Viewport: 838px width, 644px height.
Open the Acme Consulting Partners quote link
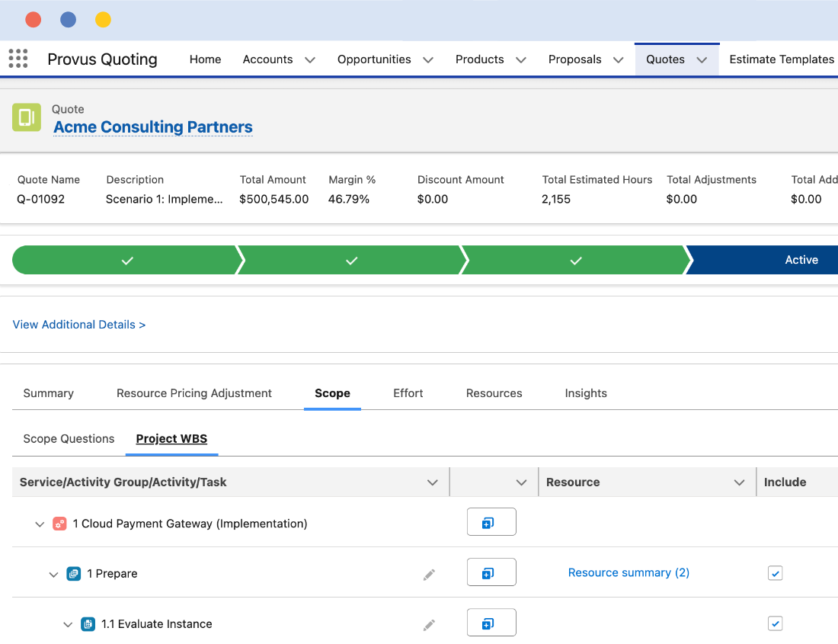click(152, 127)
